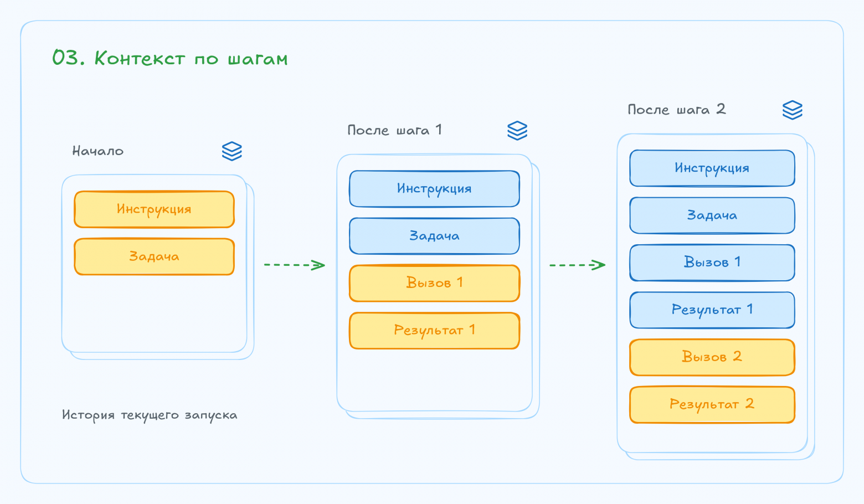Select the orange "Задача" block under "Начало"
This screenshot has width=864, height=504.
(155, 256)
